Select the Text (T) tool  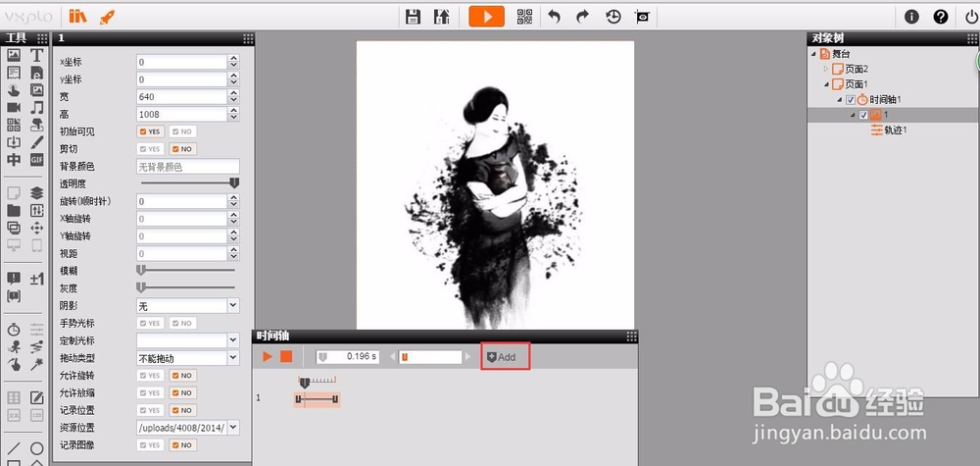click(37, 55)
